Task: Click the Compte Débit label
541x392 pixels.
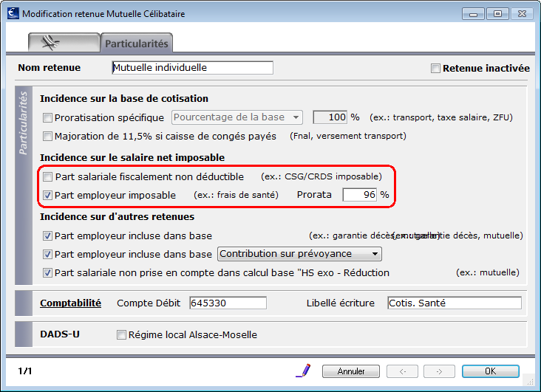Action: tap(149, 303)
